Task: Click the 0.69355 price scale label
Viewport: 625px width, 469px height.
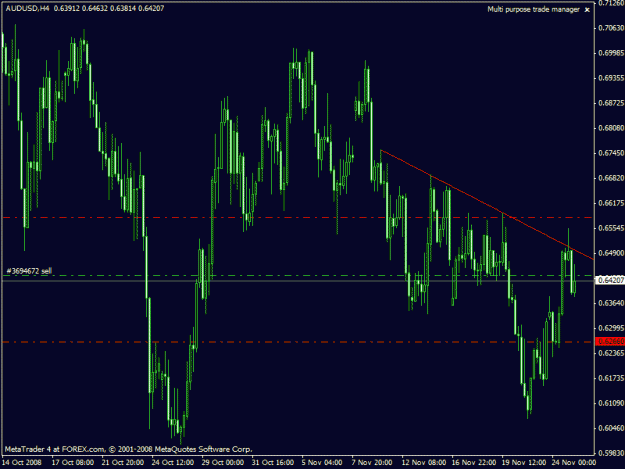Action: click(x=611, y=78)
